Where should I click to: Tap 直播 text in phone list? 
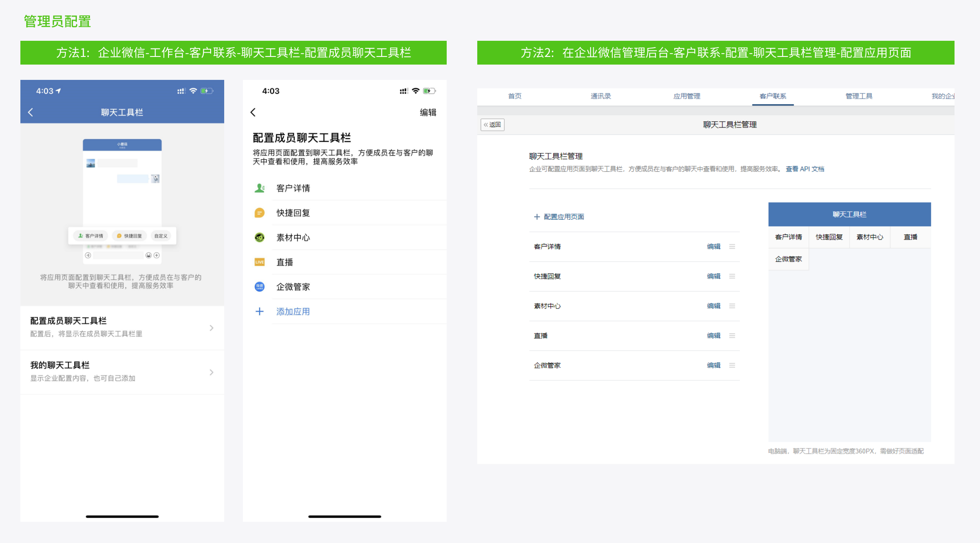tap(284, 262)
